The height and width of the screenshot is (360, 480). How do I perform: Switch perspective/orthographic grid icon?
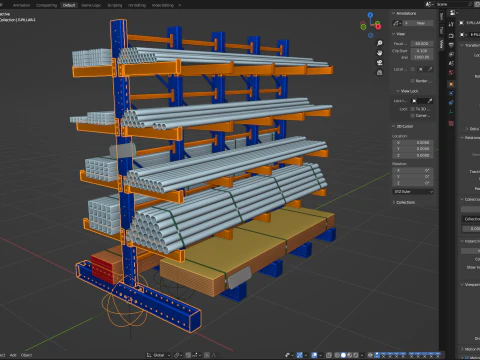tap(379, 72)
